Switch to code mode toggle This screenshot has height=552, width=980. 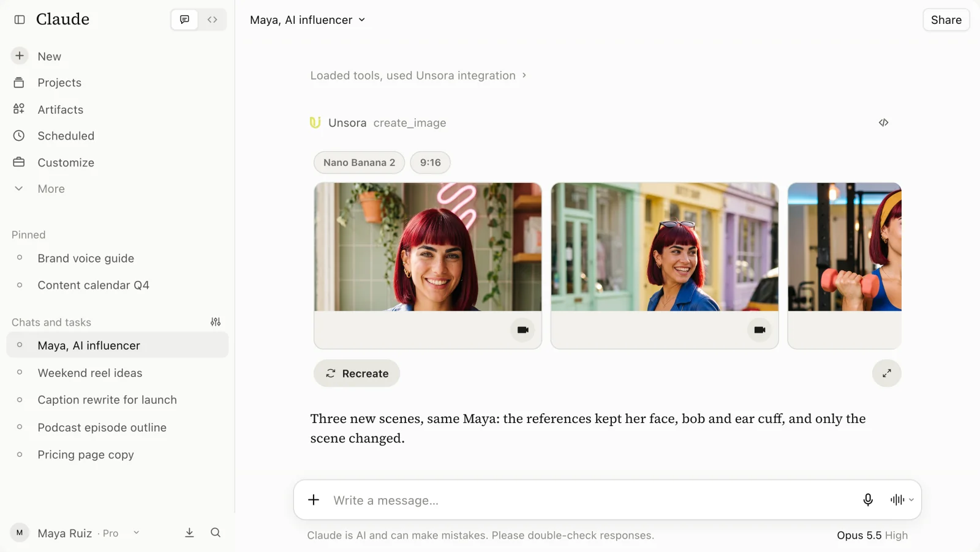pos(213,20)
